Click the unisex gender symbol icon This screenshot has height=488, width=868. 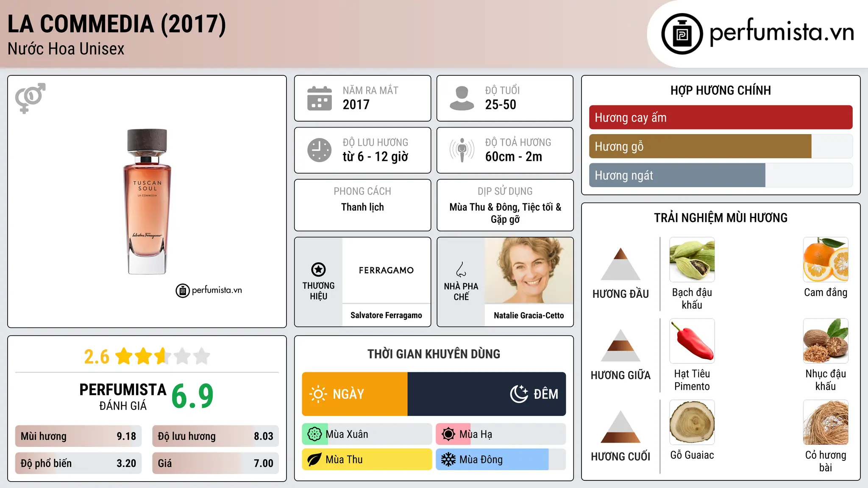(x=30, y=98)
